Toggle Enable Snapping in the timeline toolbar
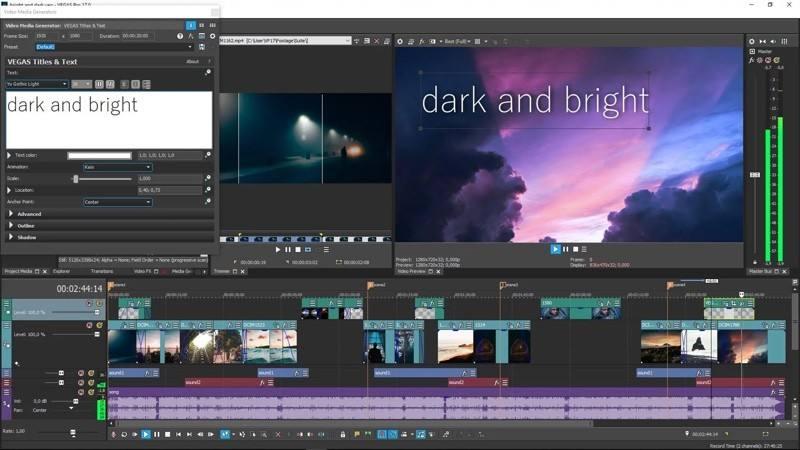Image resolution: width=800 pixels, height=450 pixels. [x=382, y=434]
